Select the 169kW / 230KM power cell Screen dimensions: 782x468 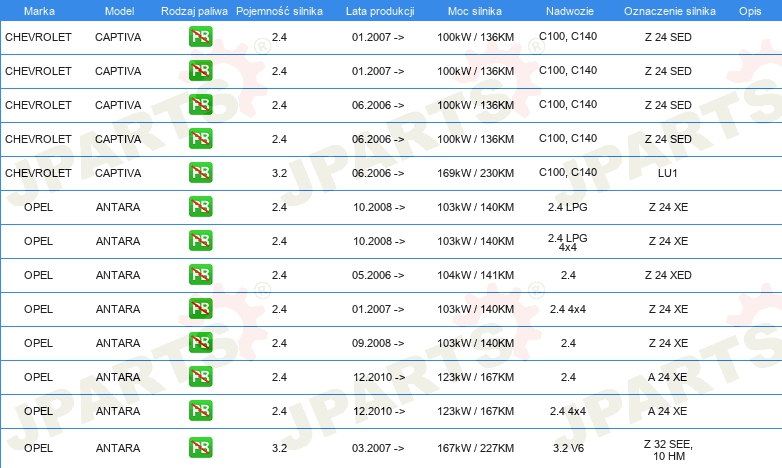pyautogui.click(x=475, y=173)
